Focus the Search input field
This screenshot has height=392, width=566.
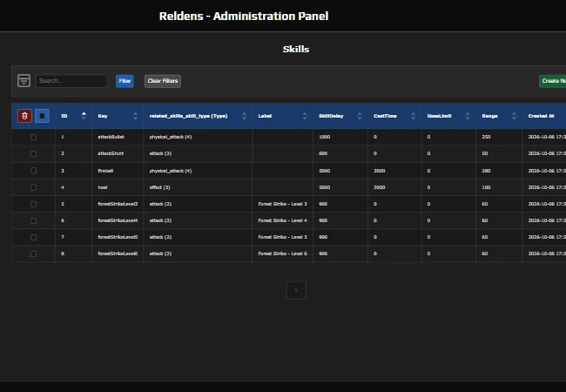click(x=71, y=81)
